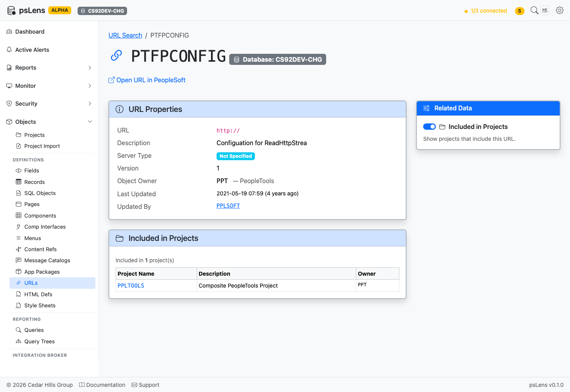Open the Support footer link
Image resolution: width=570 pixels, height=392 pixels.
tap(145, 385)
